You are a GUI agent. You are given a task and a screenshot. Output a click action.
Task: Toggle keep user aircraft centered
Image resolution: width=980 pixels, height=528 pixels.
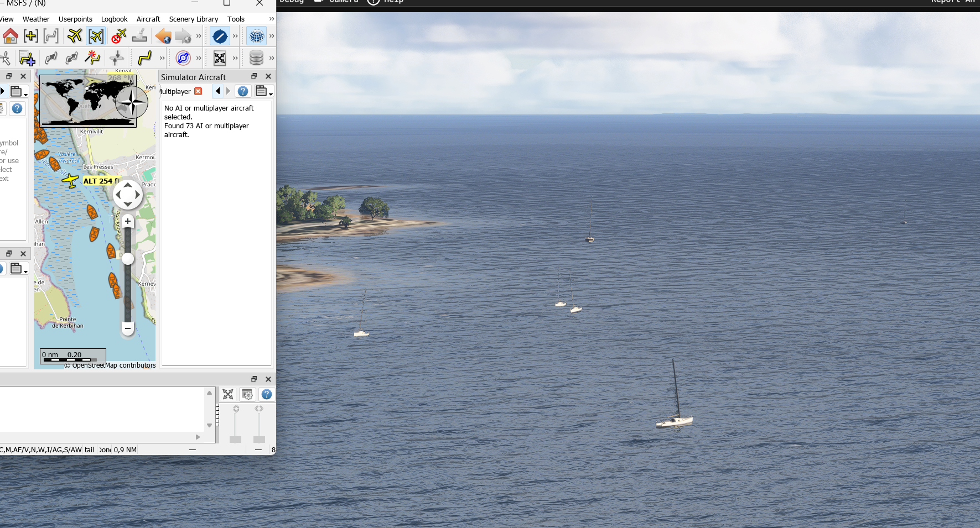click(x=96, y=36)
